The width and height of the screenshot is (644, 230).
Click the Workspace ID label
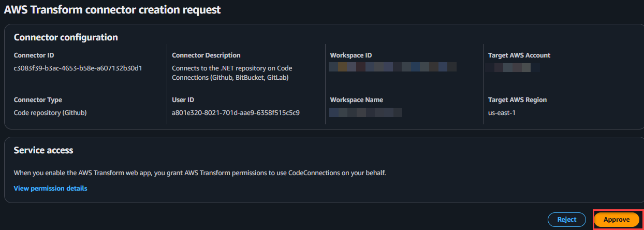[x=351, y=55]
